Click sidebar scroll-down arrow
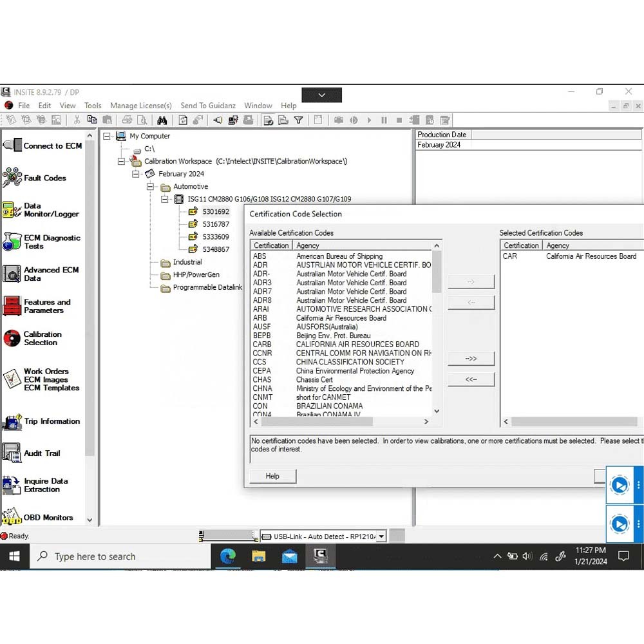This screenshot has width=644, height=644. click(x=90, y=520)
